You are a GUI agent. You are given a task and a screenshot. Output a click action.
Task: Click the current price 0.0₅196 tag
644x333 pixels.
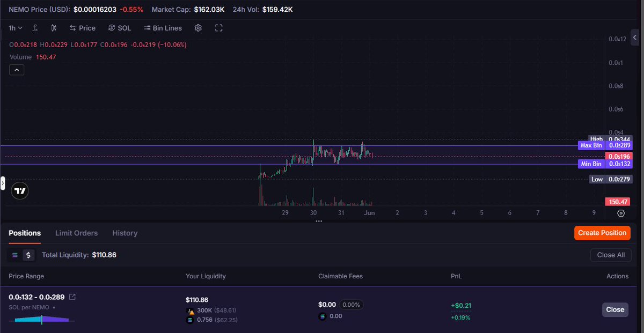tap(618, 156)
